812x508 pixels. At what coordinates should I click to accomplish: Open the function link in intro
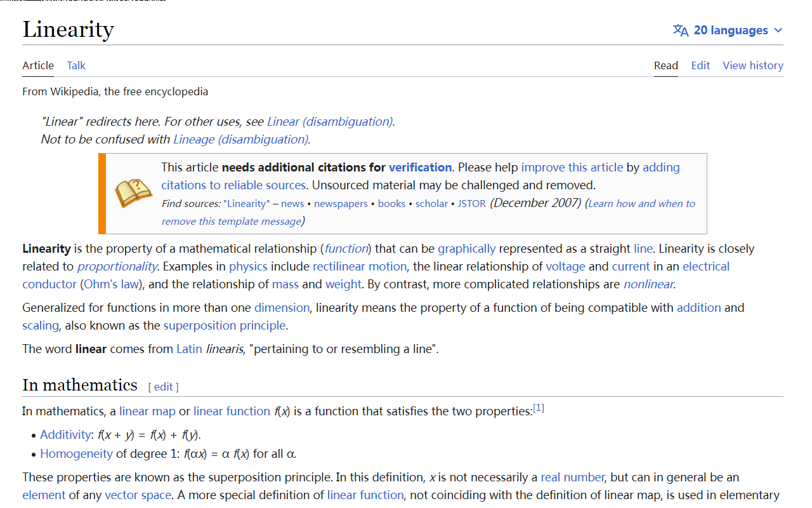(x=346, y=248)
